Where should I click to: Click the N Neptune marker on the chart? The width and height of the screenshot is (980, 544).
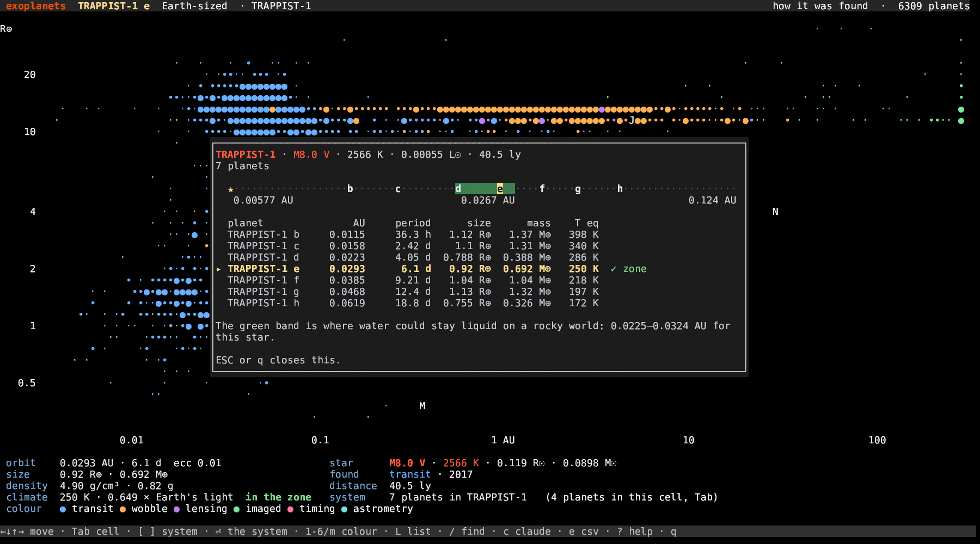[x=775, y=212]
